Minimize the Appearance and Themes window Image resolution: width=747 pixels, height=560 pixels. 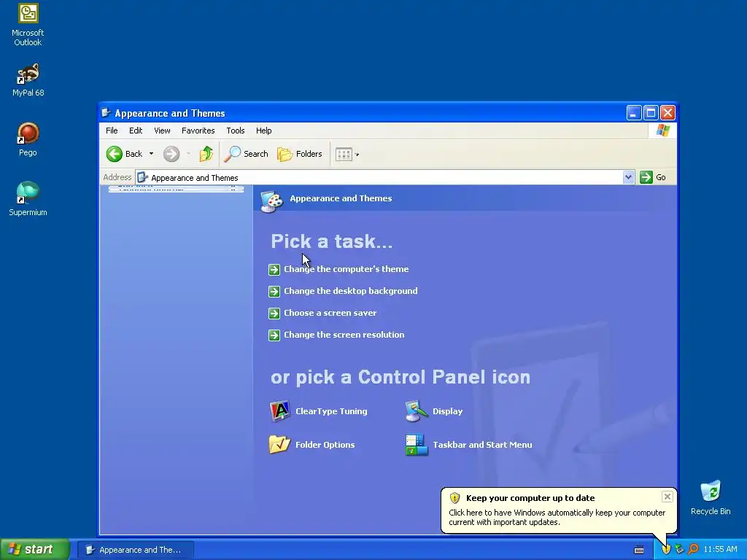(634, 113)
